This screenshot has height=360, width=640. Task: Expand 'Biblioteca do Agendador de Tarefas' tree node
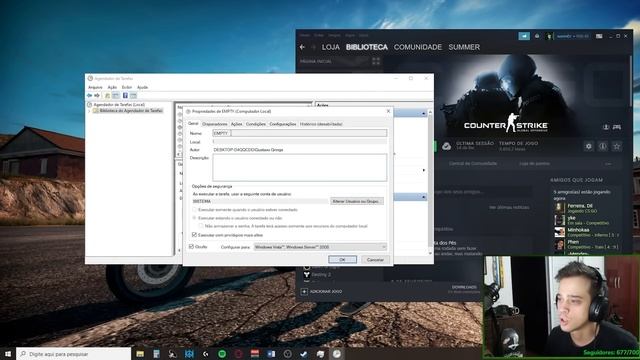[90, 111]
